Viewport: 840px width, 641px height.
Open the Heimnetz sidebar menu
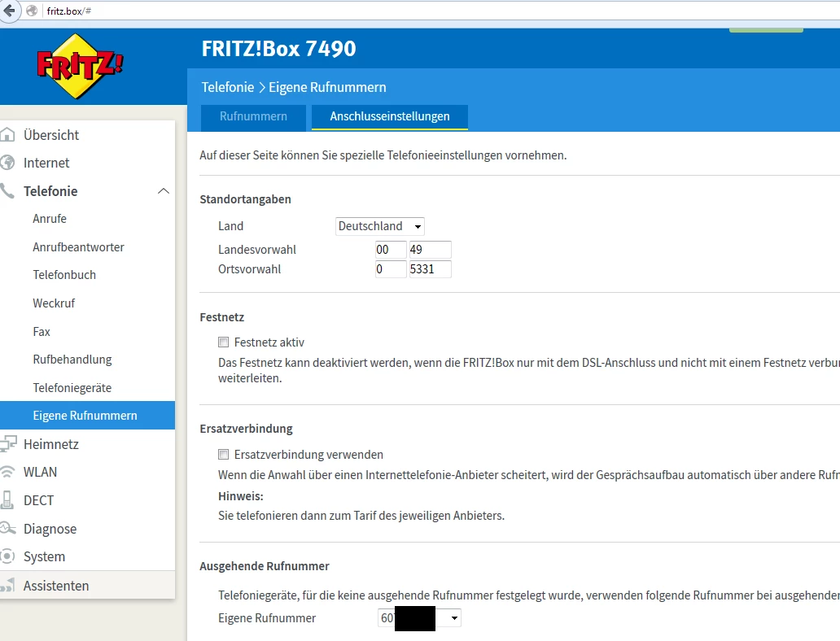51,444
